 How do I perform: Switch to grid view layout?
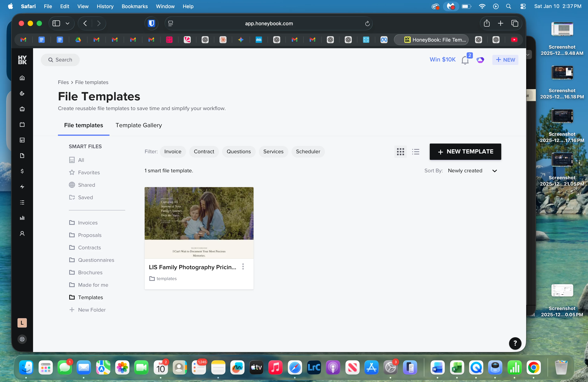401,152
